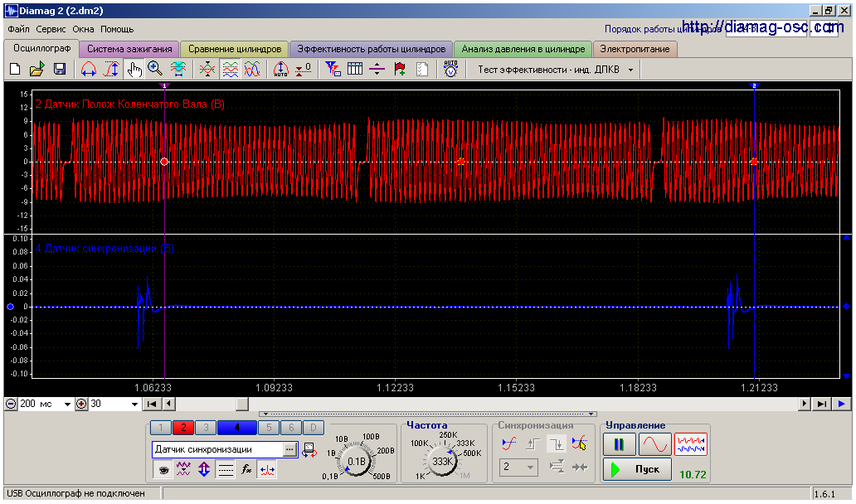856x504 pixels.
Task: Create a new blank oscillogram file
Action: 15,70
